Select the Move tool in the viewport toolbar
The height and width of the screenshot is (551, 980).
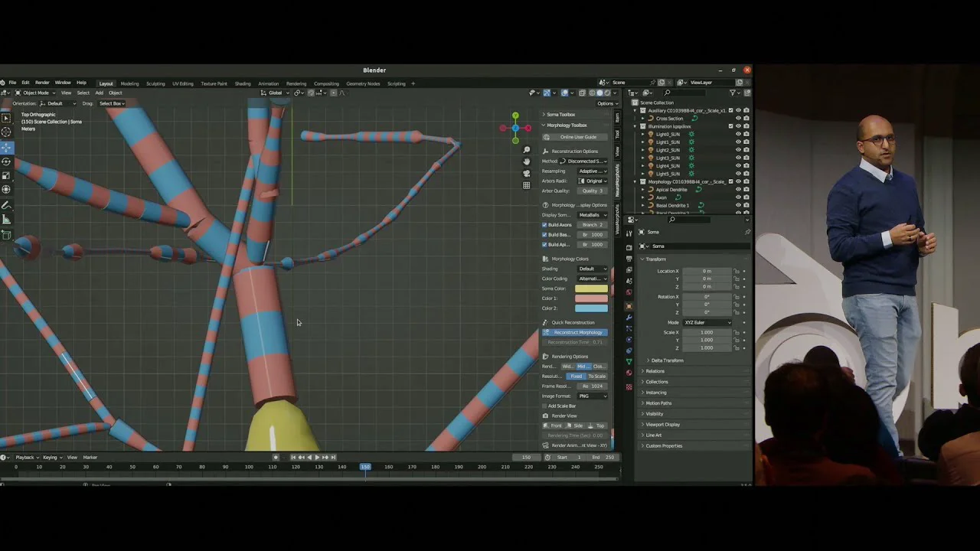(x=6, y=147)
